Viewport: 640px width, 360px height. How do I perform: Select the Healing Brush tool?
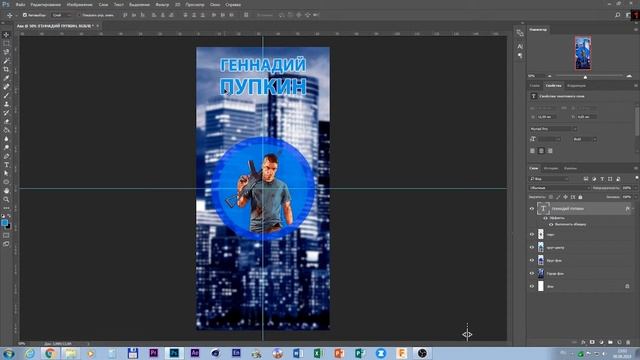point(6,87)
